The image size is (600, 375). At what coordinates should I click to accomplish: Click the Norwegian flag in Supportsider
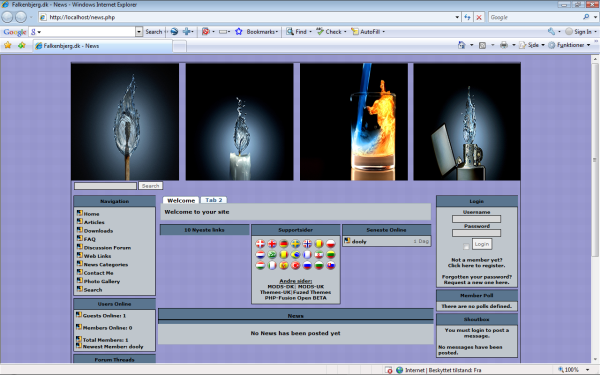tap(307, 244)
